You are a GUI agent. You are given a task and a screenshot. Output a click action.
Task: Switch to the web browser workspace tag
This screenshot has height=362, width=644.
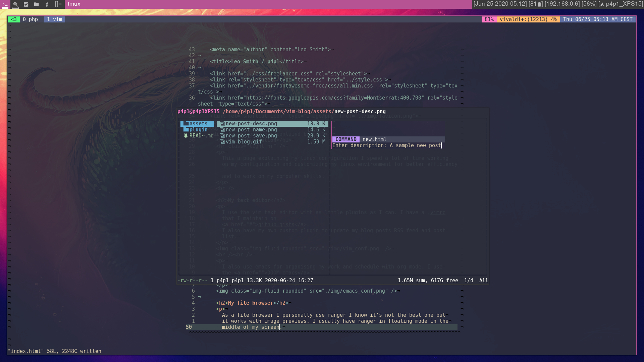[15, 4]
